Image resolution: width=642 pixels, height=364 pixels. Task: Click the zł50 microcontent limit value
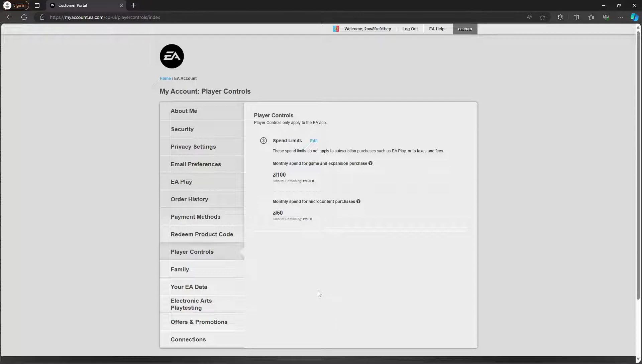click(x=278, y=213)
